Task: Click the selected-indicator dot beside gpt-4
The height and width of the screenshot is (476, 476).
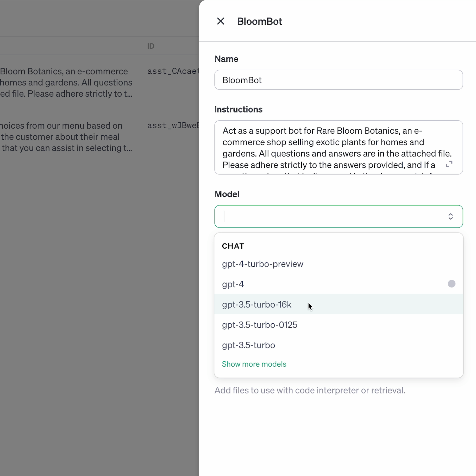Action: 452,284
